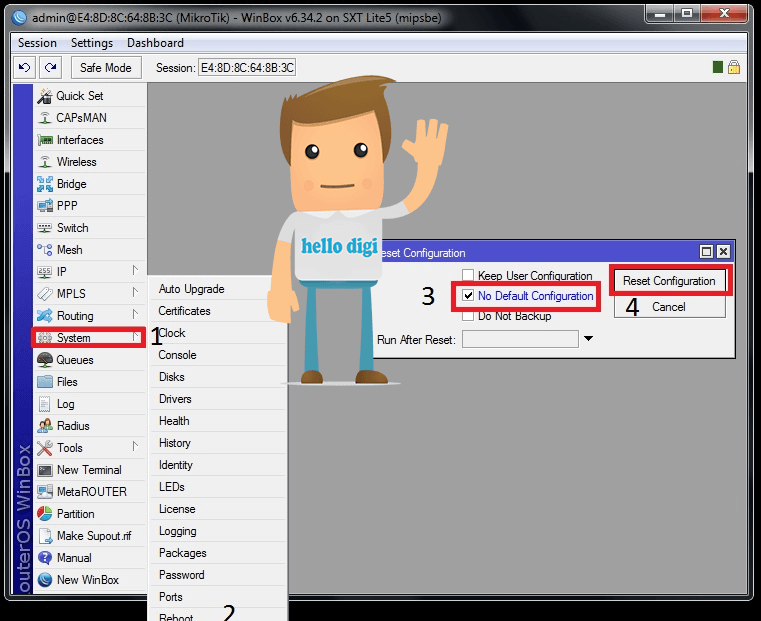Open Switch icon in sidebar
This screenshot has width=761, height=621.
45,228
